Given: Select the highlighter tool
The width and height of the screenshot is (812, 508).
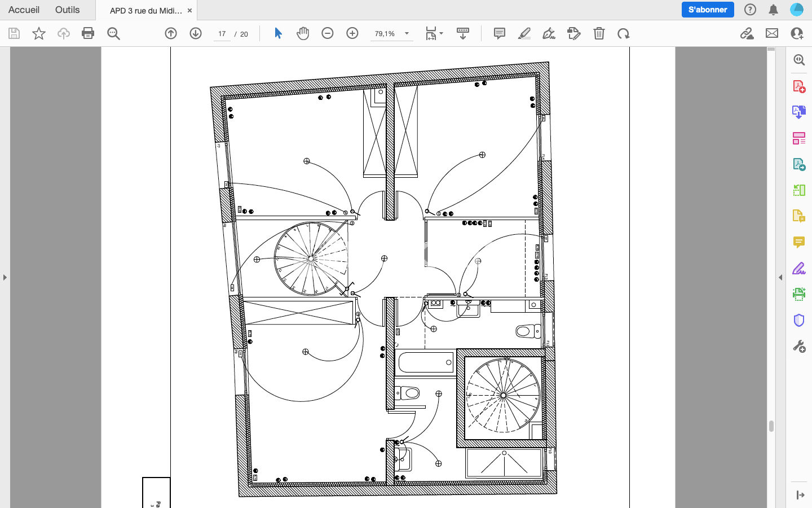Looking at the screenshot, I should [x=524, y=33].
